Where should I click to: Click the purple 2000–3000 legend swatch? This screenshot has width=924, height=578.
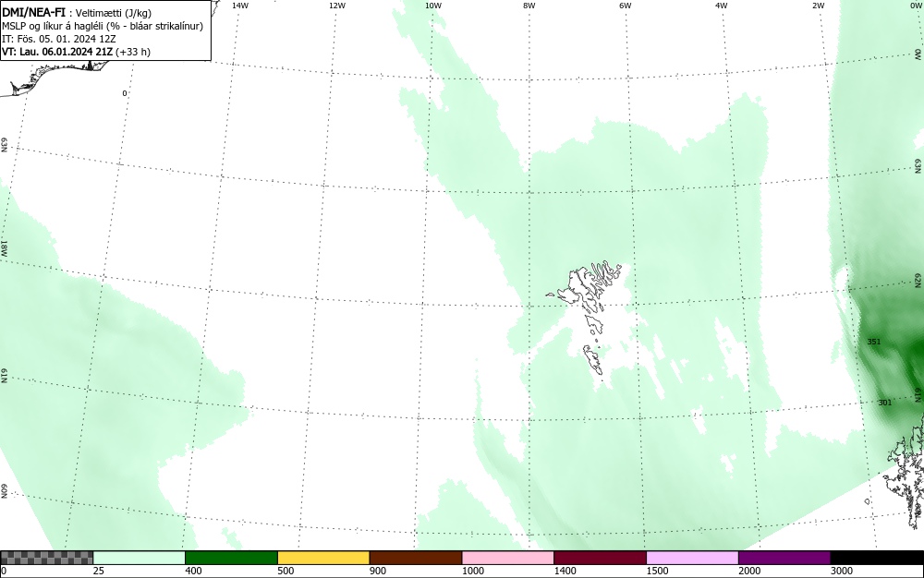(784, 558)
